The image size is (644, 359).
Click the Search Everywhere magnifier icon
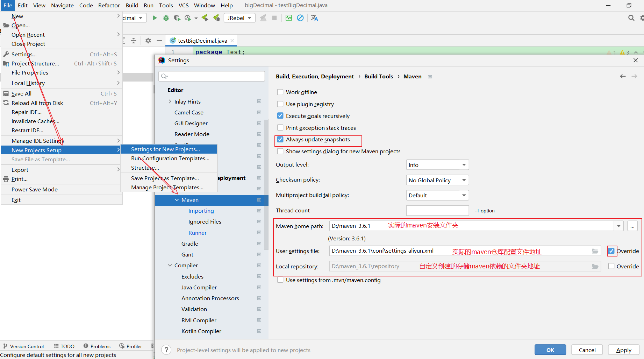click(631, 18)
